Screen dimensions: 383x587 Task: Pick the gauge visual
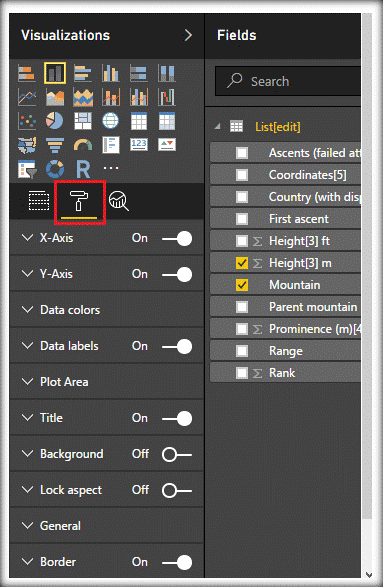(x=83, y=145)
